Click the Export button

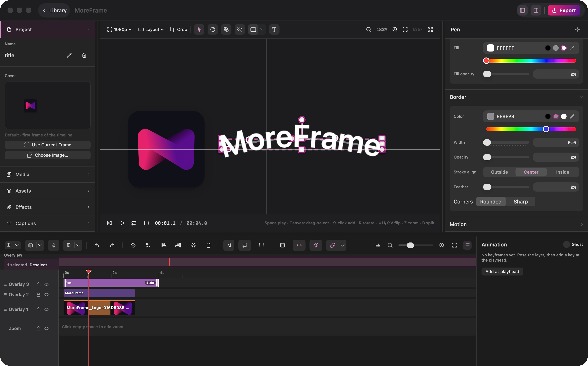tap(564, 10)
